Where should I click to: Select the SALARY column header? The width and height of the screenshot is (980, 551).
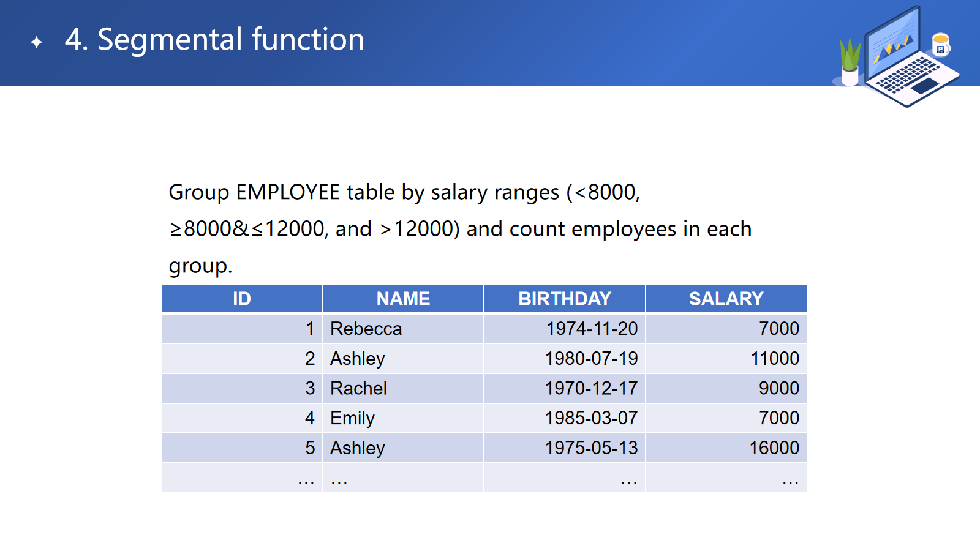(x=726, y=299)
